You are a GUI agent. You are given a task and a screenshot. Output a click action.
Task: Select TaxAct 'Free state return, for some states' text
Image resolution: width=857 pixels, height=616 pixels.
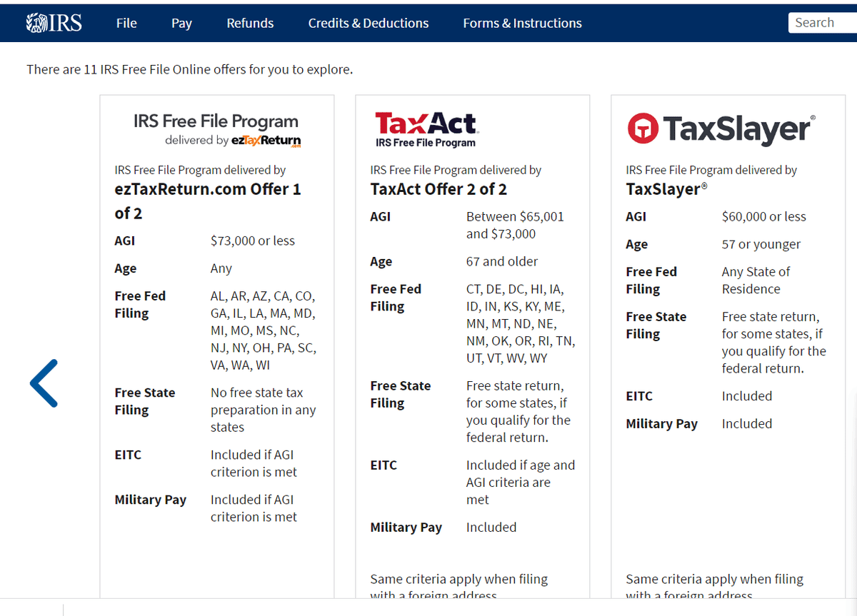pos(518,412)
